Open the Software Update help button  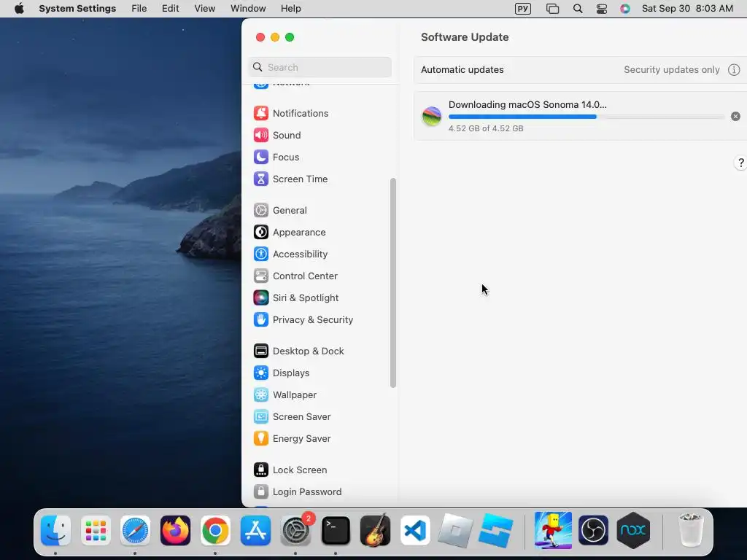(x=740, y=163)
